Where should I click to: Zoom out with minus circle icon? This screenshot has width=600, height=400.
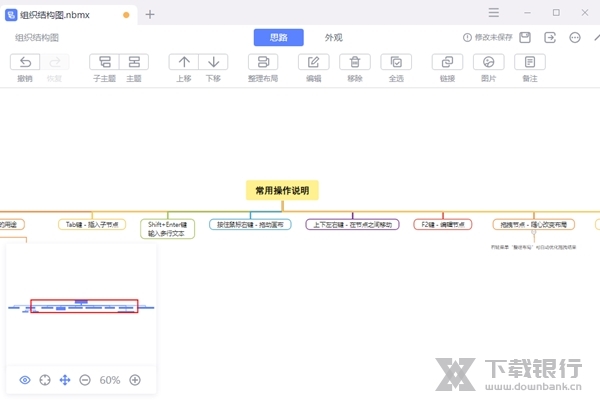85,380
